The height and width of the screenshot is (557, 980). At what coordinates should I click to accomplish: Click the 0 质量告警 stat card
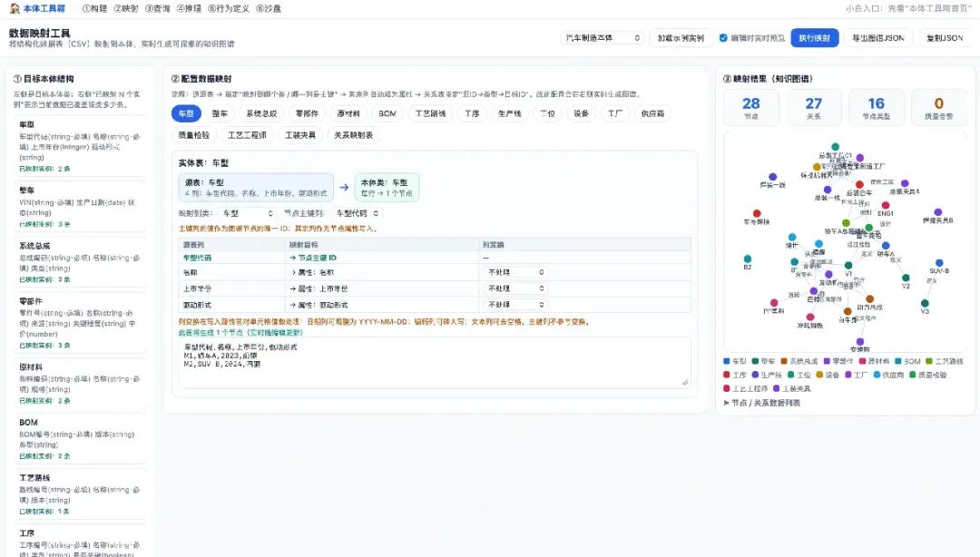coord(939,108)
